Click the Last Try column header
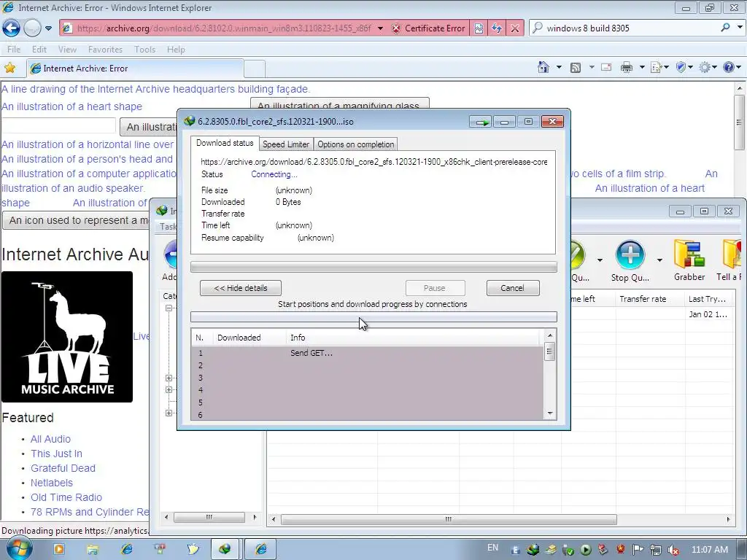 [707, 299]
